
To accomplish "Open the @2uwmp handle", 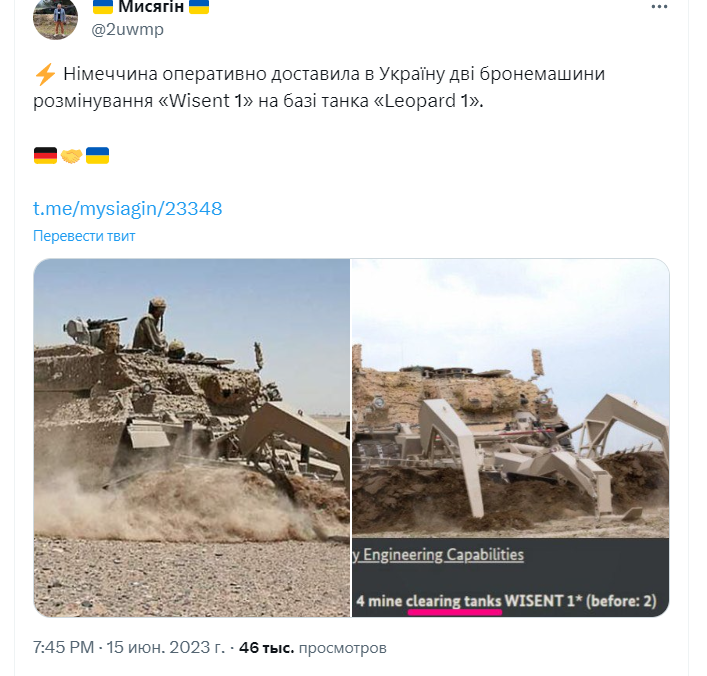I will 128,30.
